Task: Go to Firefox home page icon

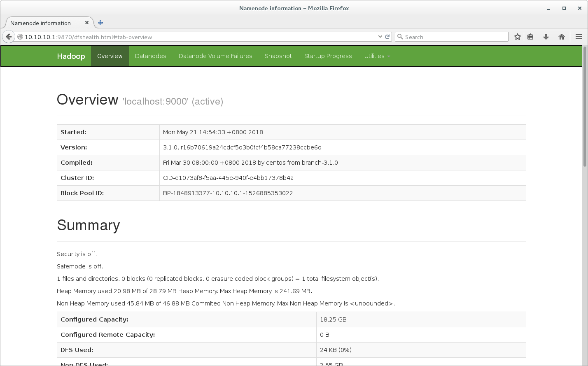Action: coord(562,37)
